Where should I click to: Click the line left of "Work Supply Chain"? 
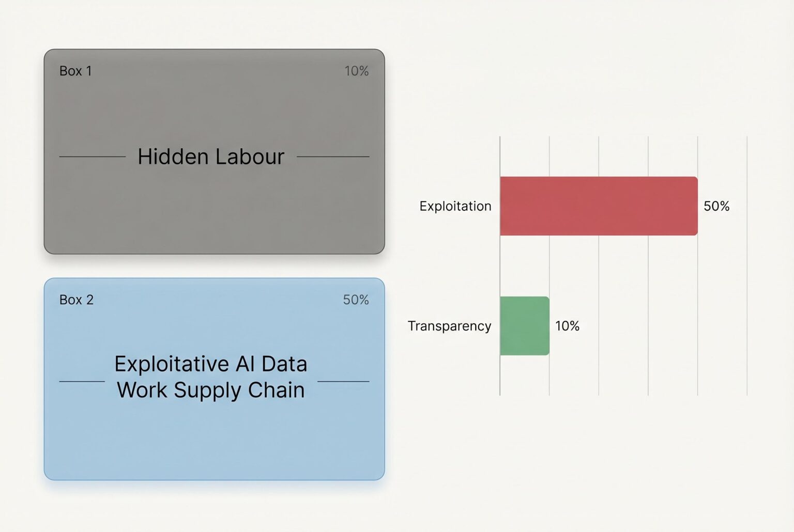(82, 382)
